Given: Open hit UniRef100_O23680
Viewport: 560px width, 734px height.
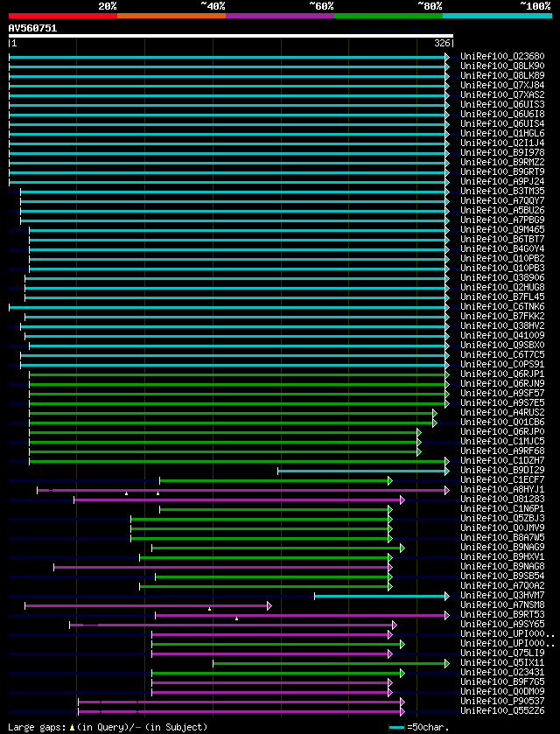Looking at the screenshot, I should point(502,57).
